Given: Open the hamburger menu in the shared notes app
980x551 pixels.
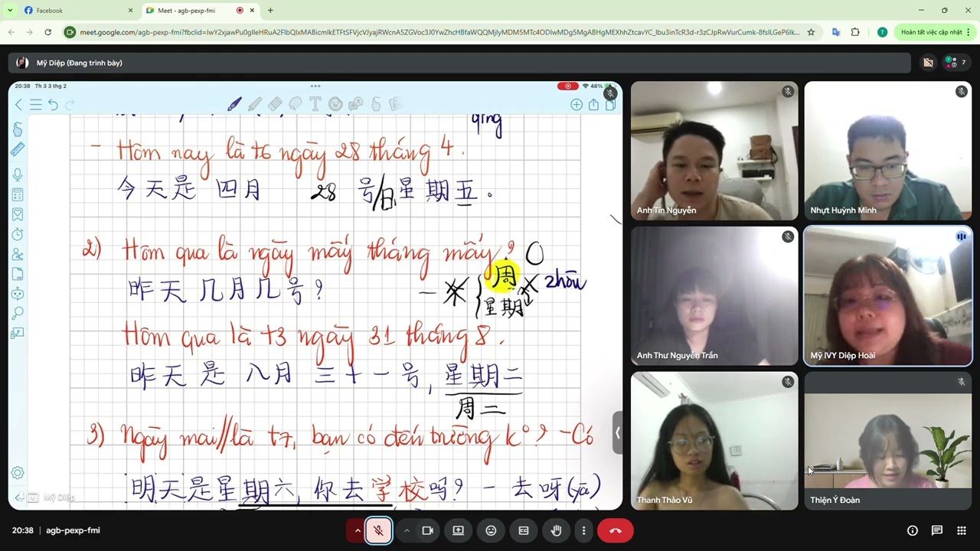Looking at the screenshot, I should click(x=35, y=105).
